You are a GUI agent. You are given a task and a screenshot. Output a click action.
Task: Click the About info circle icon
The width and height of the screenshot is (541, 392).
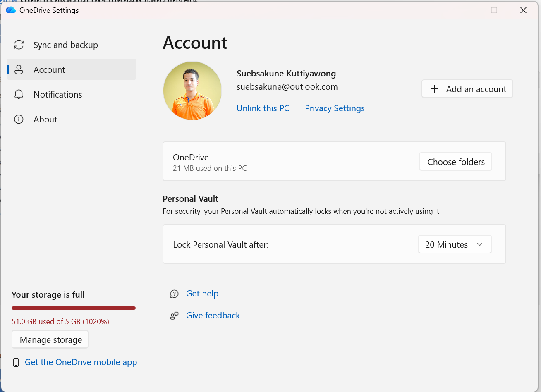point(19,119)
